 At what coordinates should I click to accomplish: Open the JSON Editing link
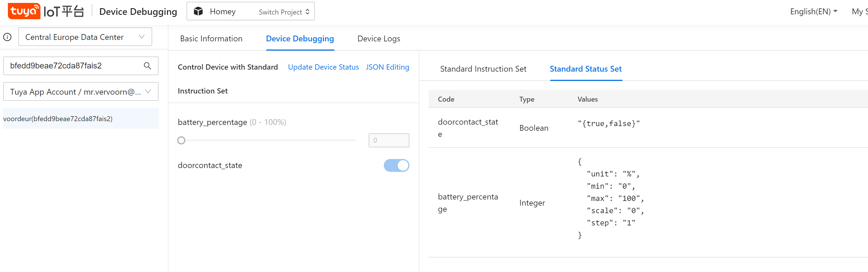387,67
